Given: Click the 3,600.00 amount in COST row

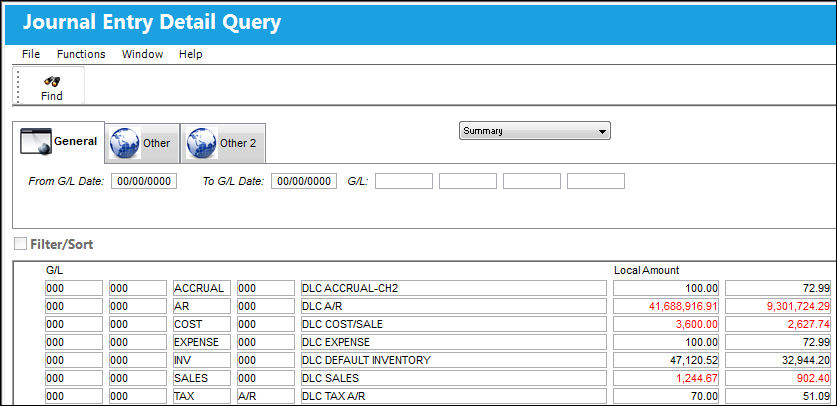Looking at the screenshot, I should 666,324.
